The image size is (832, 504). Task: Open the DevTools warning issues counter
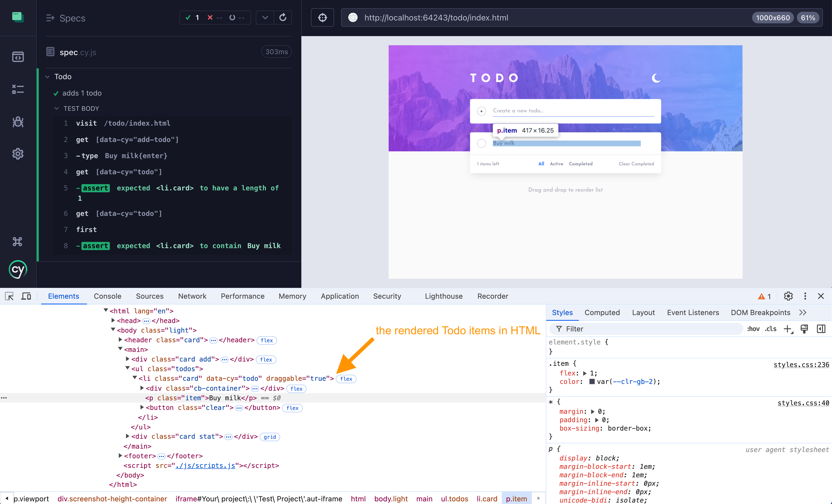point(765,296)
